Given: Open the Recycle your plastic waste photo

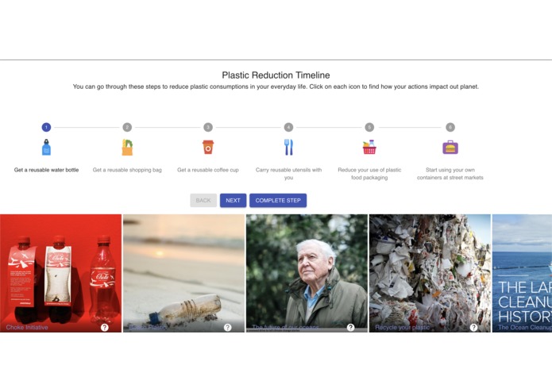Looking at the screenshot, I should coord(430,273).
